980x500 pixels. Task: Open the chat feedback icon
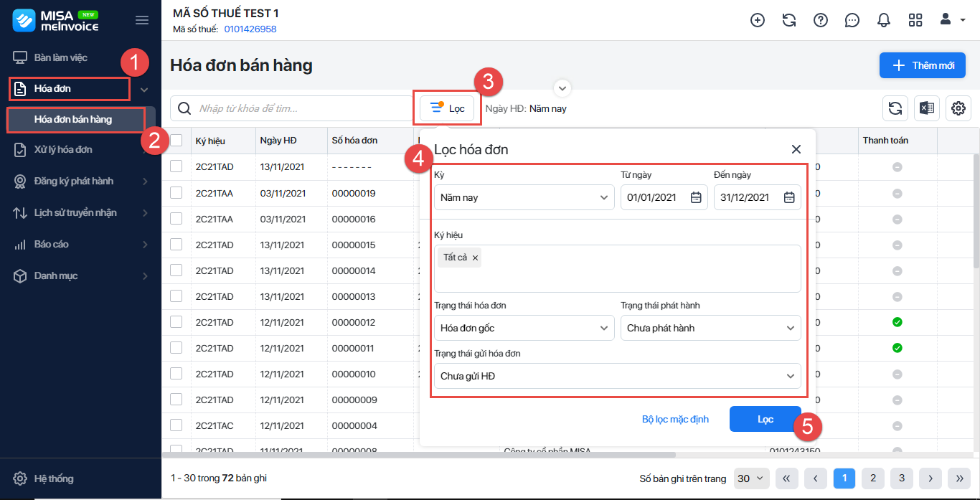point(852,20)
